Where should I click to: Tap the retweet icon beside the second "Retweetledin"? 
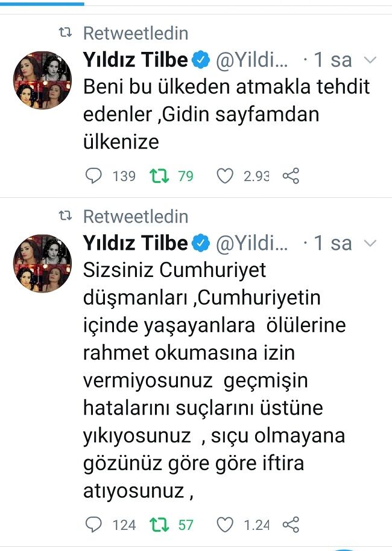tap(64, 216)
